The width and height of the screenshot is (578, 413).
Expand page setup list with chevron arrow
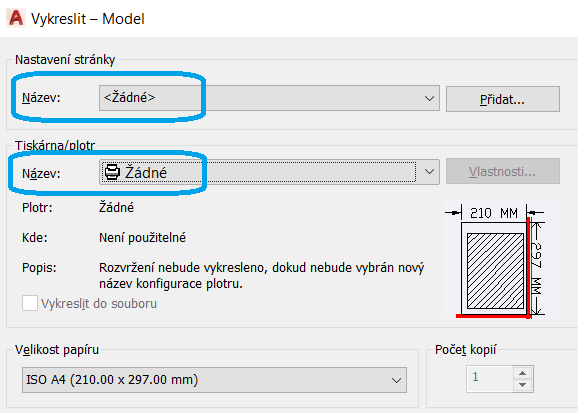tap(429, 98)
